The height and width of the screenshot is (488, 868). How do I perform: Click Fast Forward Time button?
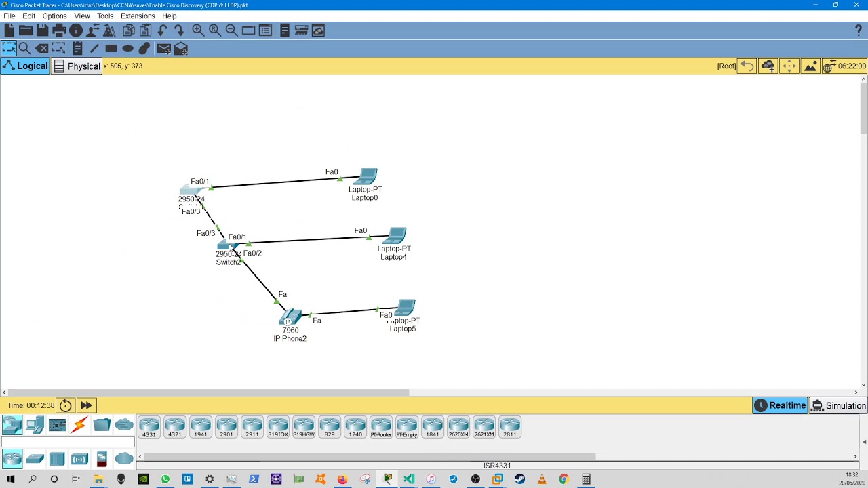pyautogui.click(x=86, y=405)
